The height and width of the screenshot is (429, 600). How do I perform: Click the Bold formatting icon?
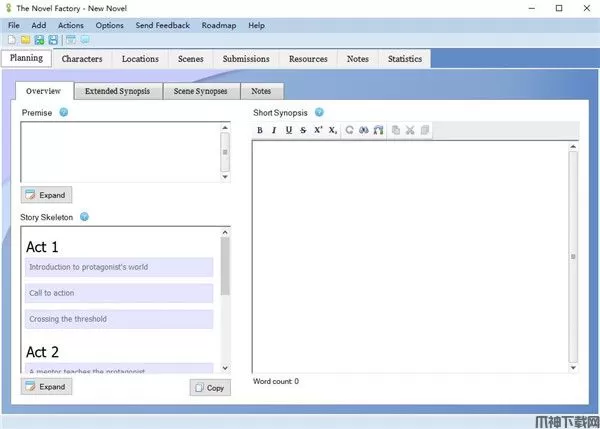(260, 131)
